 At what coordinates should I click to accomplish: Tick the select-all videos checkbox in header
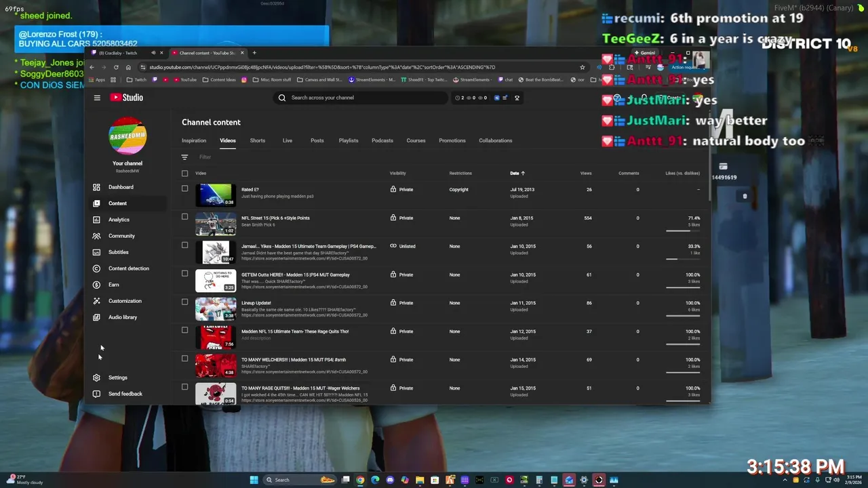[184, 174]
